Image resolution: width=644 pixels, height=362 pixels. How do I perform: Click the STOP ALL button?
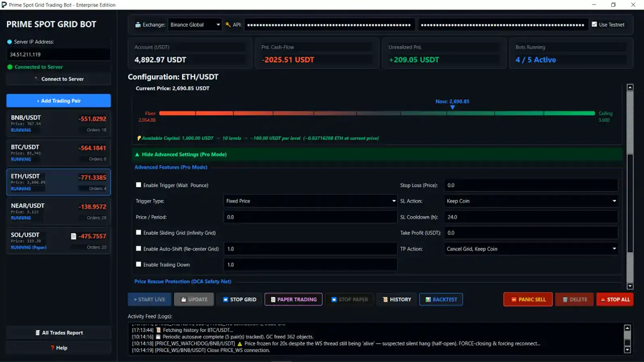(x=615, y=299)
